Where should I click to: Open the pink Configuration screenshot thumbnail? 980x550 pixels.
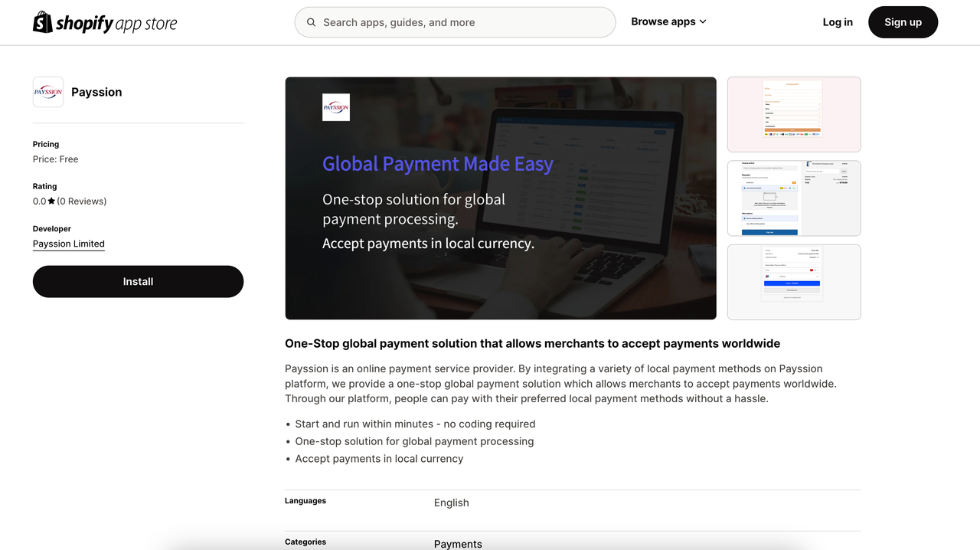pos(793,113)
